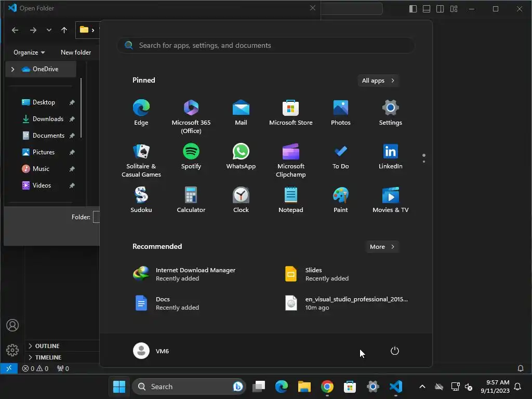Open the Mail app
The height and width of the screenshot is (399, 532).
pyautogui.click(x=241, y=113)
